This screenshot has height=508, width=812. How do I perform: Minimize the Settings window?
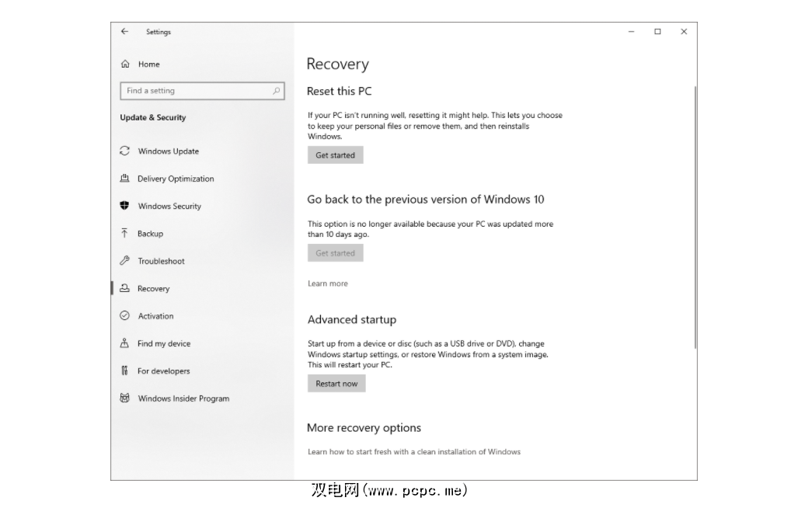pos(631,32)
